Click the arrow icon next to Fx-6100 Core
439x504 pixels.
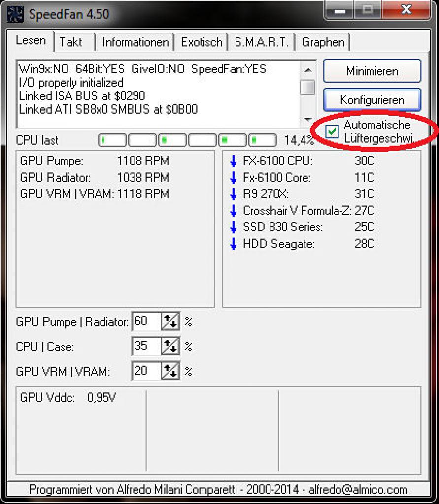234,178
